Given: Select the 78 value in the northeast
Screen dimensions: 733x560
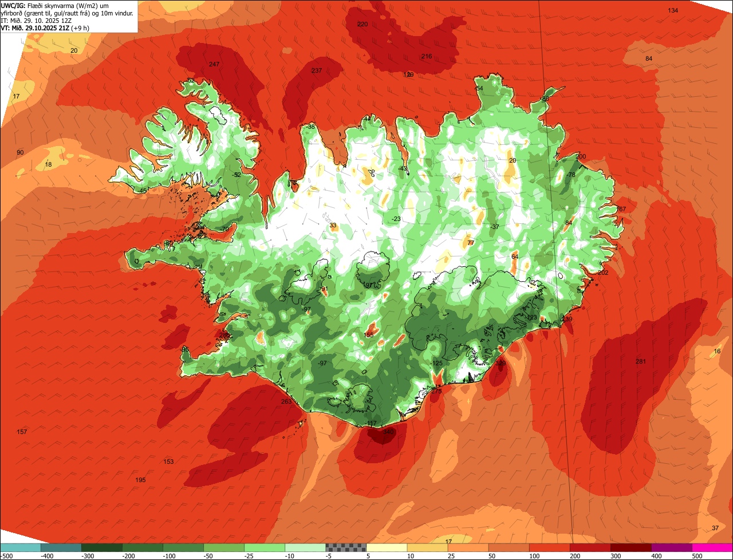Looking at the screenshot, I should pyautogui.click(x=572, y=175).
